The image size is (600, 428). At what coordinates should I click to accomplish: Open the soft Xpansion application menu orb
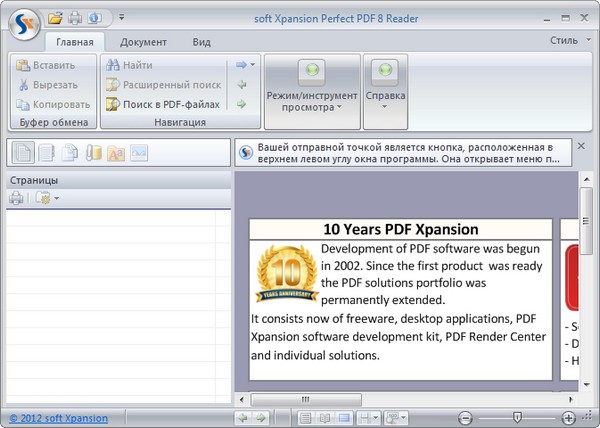coord(24,24)
